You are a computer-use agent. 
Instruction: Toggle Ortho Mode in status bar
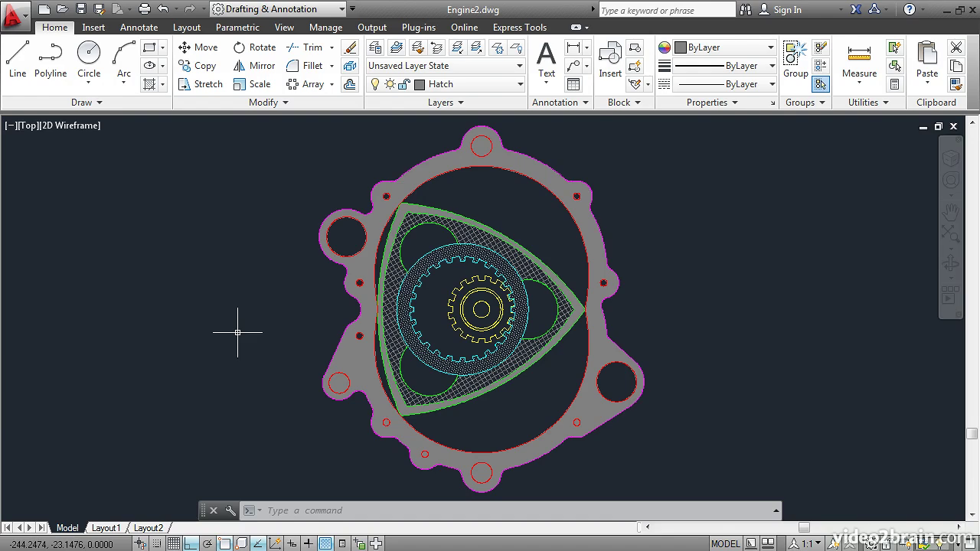[191, 543]
